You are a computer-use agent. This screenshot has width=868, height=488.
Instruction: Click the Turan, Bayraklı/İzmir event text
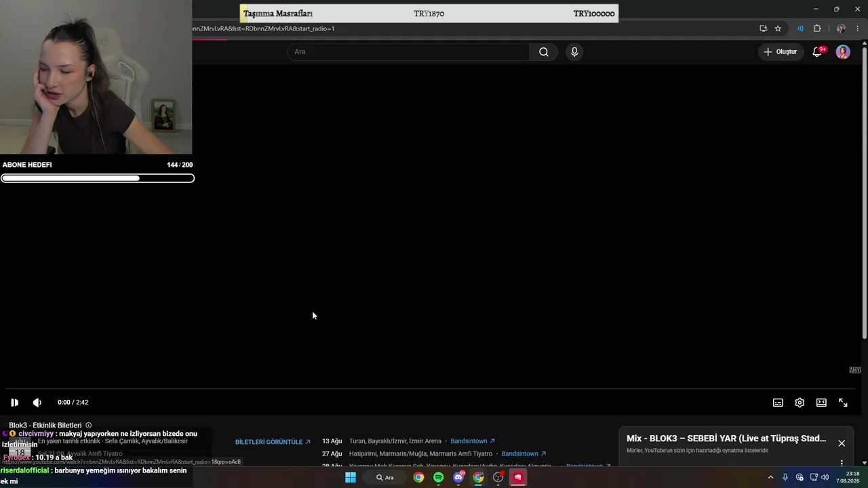point(395,441)
